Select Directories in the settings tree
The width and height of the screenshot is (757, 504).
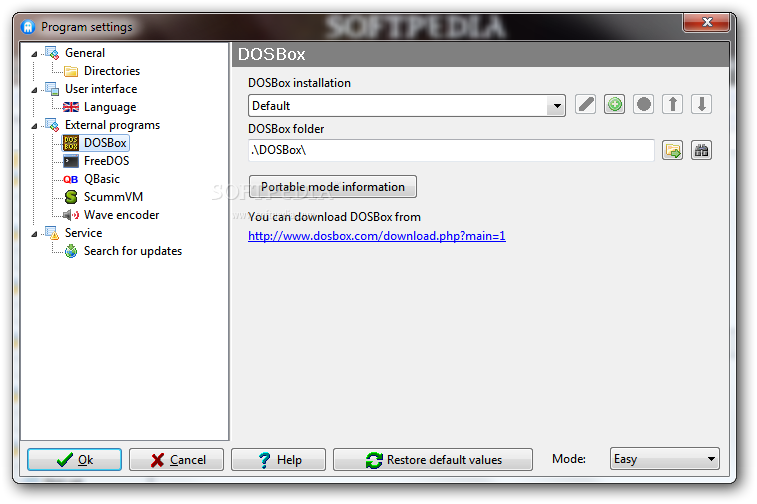(x=112, y=71)
